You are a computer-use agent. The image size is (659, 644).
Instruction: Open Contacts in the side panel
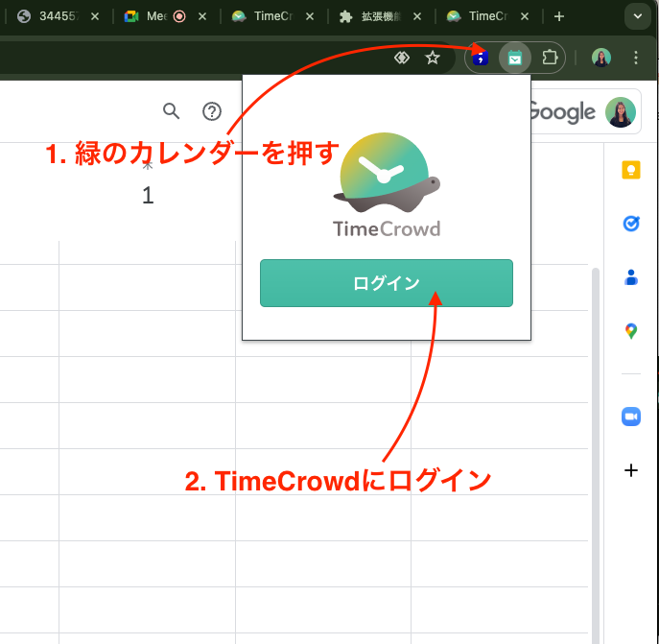(x=631, y=277)
